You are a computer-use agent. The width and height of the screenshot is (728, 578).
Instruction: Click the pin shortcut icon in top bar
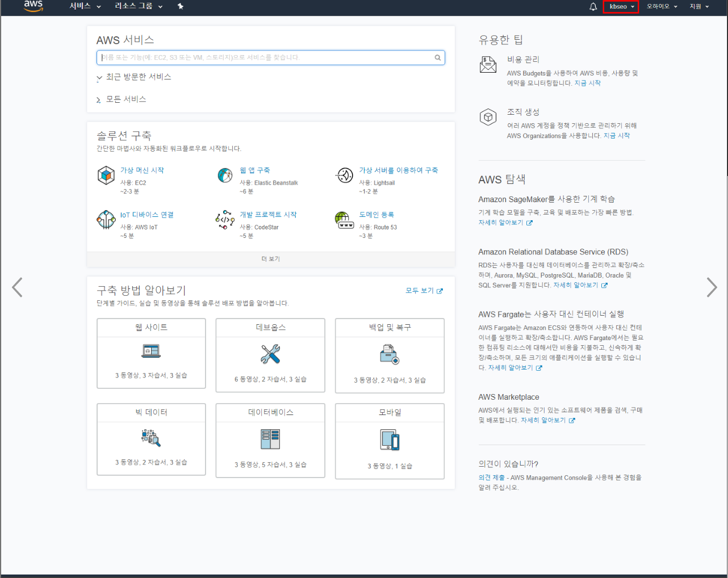tap(181, 6)
